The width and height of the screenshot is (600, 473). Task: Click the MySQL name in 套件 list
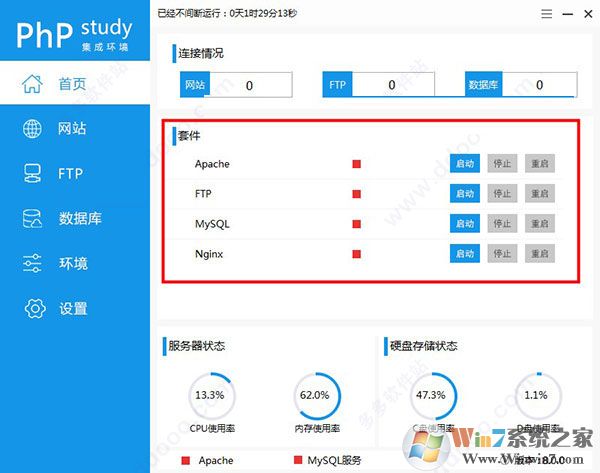(212, 224)
